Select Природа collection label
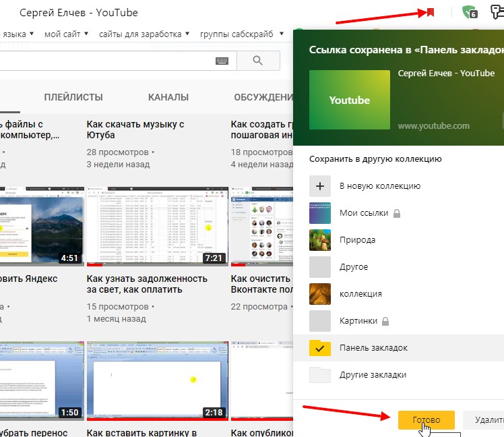 pyautogui.click(x=357, y=240)
